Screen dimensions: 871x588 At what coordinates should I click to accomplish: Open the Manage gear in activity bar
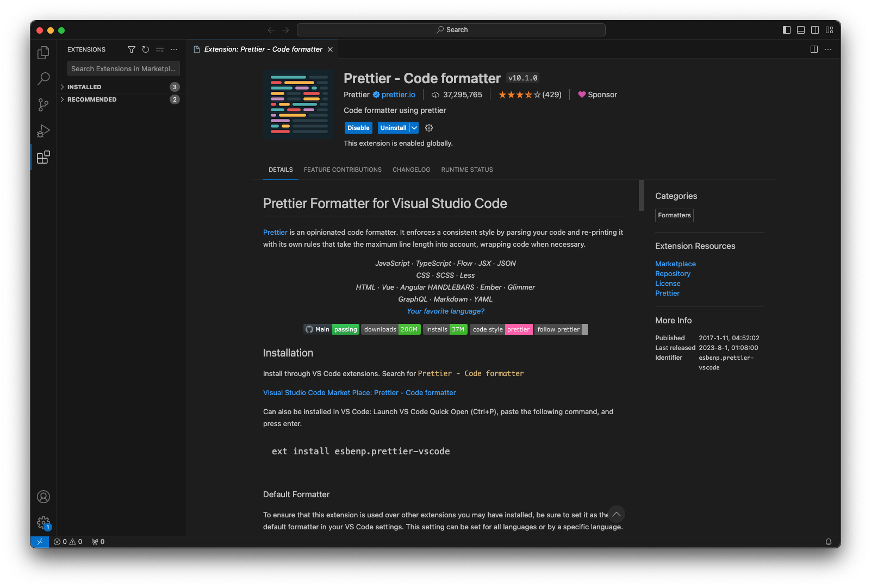pyautogui.click(x=43, y=523)
